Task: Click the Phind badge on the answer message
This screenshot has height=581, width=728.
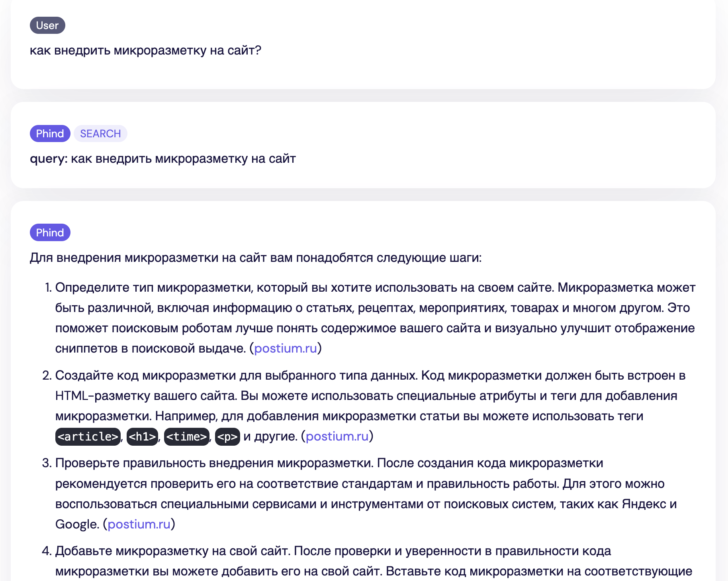Action: pos(50,232)
